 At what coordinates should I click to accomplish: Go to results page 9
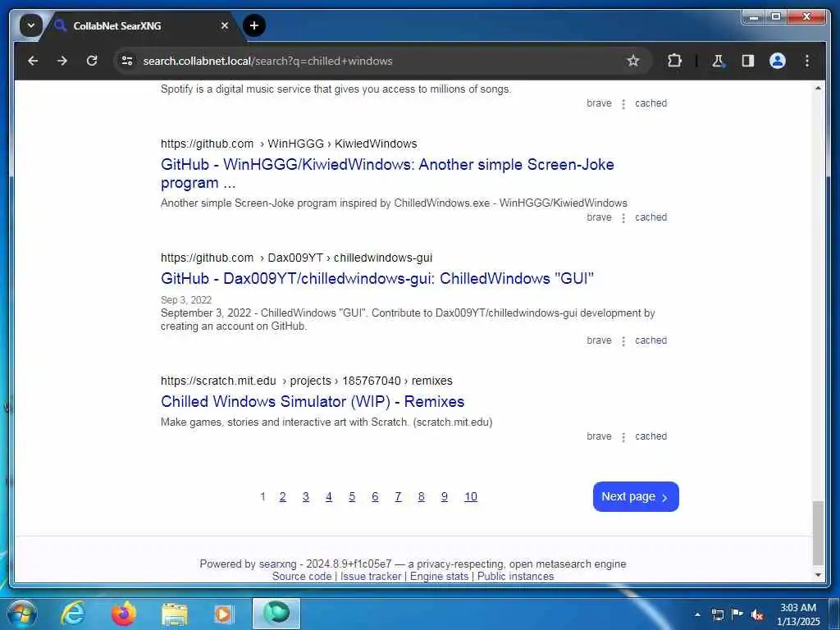[444, 496]
